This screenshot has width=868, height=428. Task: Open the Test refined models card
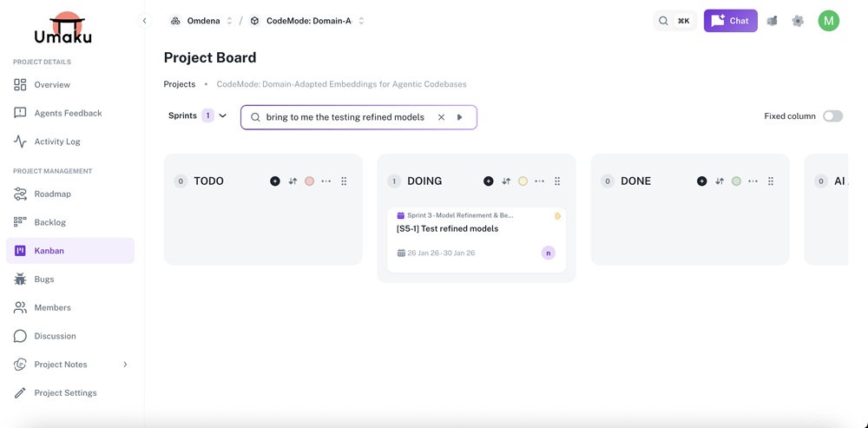448,229
